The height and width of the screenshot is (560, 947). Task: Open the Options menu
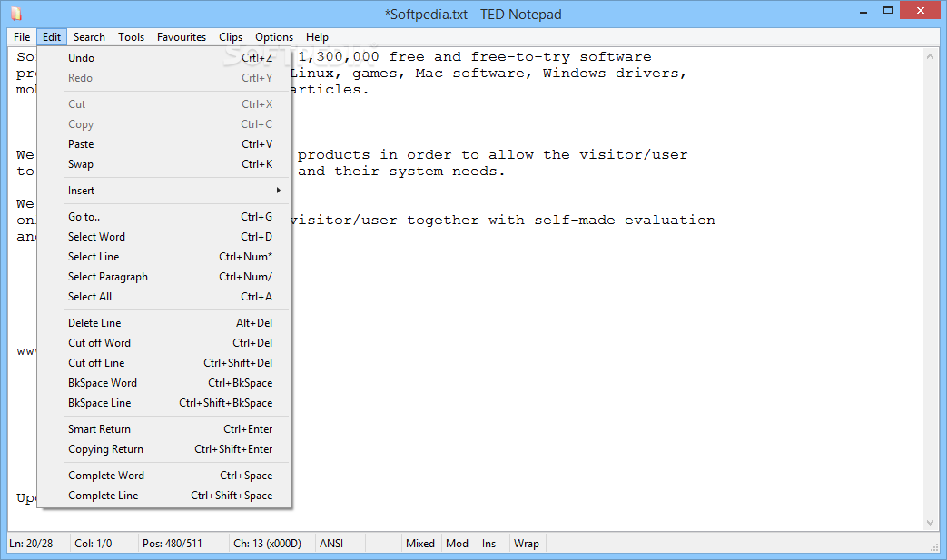click(x=273, y=37)
